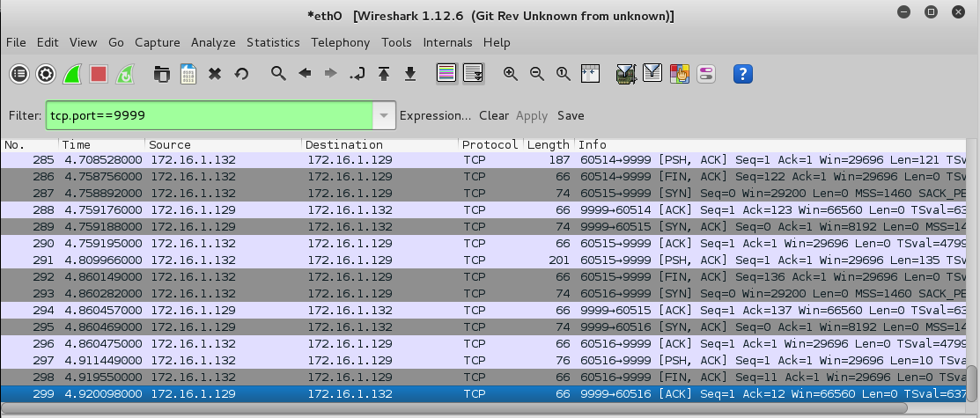
Task: Jump to the last packet
Action: 410,74
